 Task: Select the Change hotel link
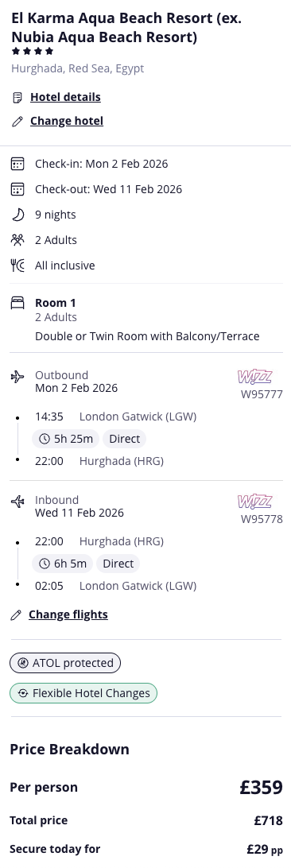click(66, 121)
